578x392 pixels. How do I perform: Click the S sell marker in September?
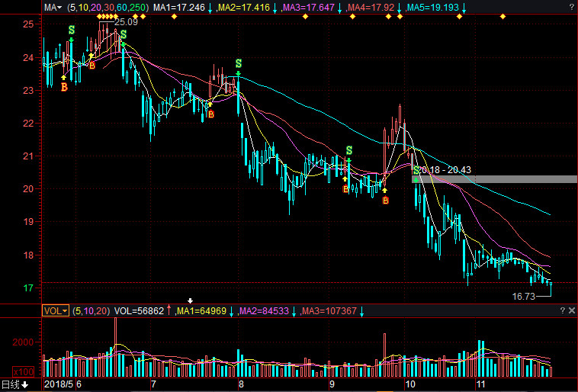click(x=348, y=150)
